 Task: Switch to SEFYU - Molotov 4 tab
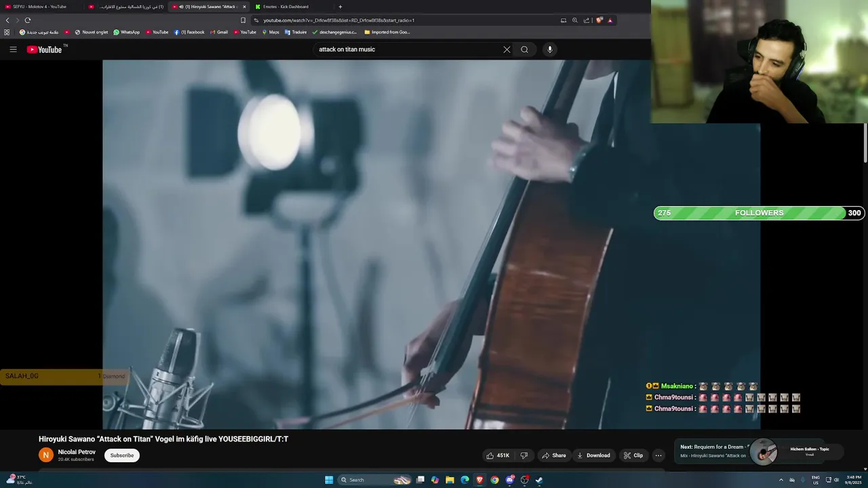(41, 7)
